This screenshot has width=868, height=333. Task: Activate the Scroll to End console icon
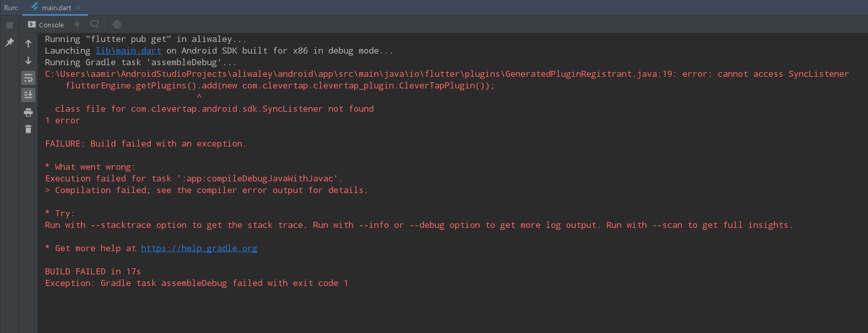(x=28, y=94)
